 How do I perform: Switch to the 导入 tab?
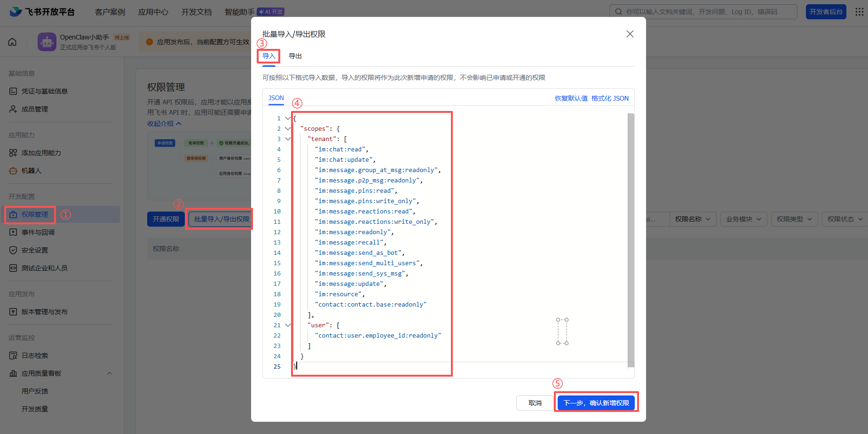(x=269, y=56)
